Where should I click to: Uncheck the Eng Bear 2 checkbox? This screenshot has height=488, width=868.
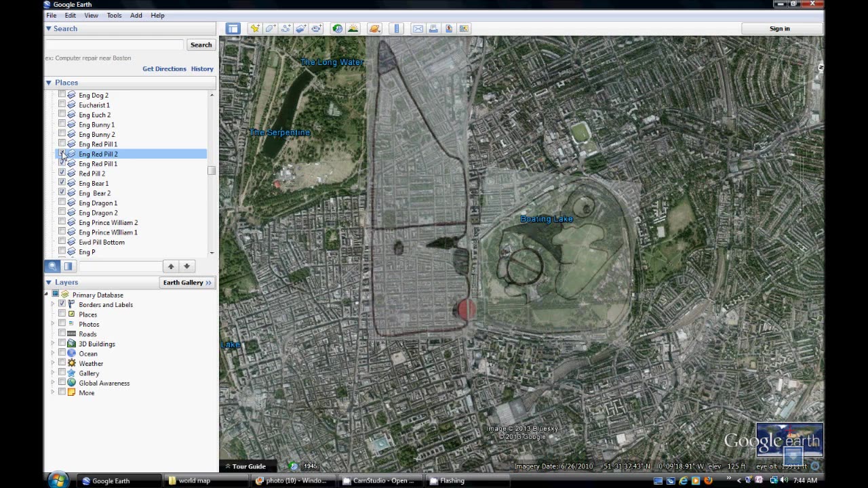62,192
